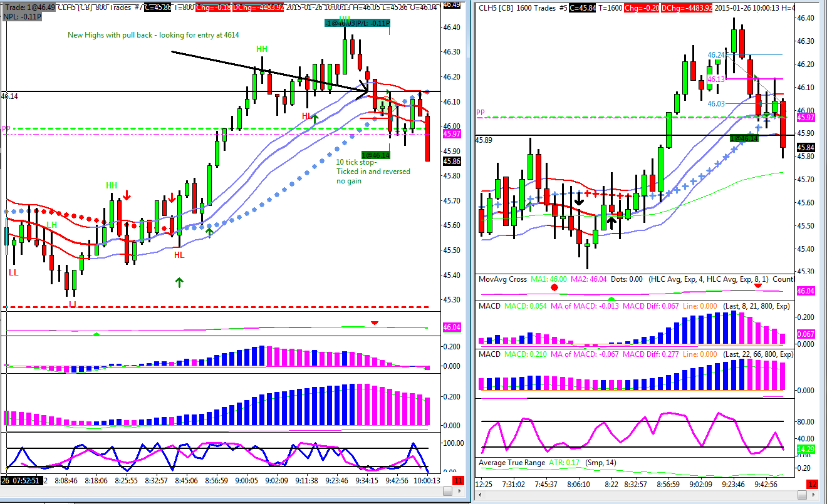Screen dimensions: 827x504
Task: Click the "MACD: 0.210" reading
Action: click(524, 354)
